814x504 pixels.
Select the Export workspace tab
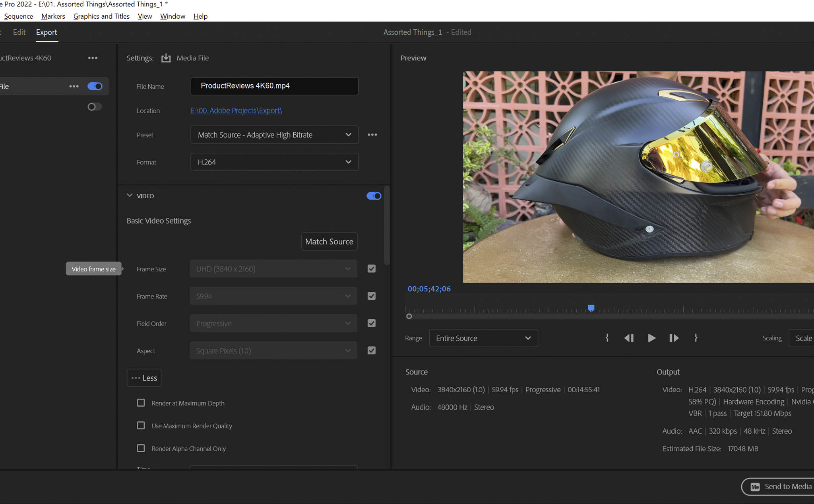click(x=47, y=32)
